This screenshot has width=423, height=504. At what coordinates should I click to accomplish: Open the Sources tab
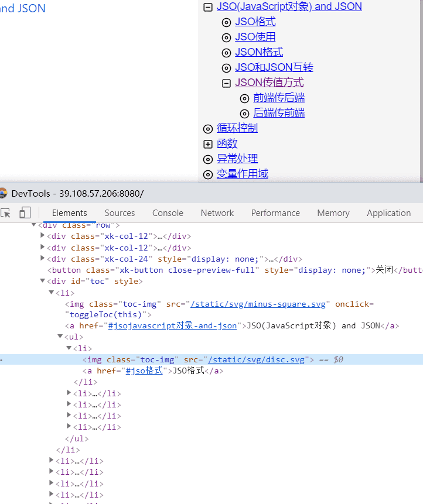pos(120,213)
